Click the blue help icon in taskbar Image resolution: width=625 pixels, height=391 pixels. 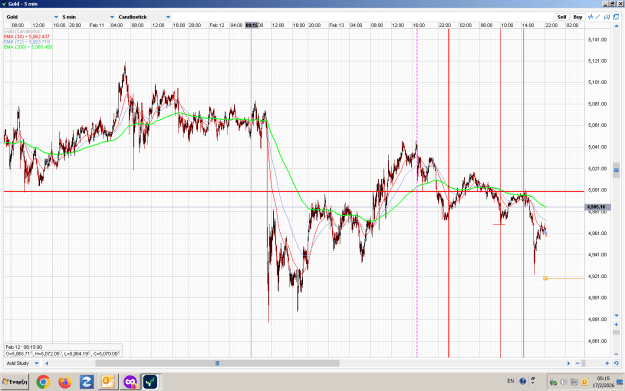(523, 381)
